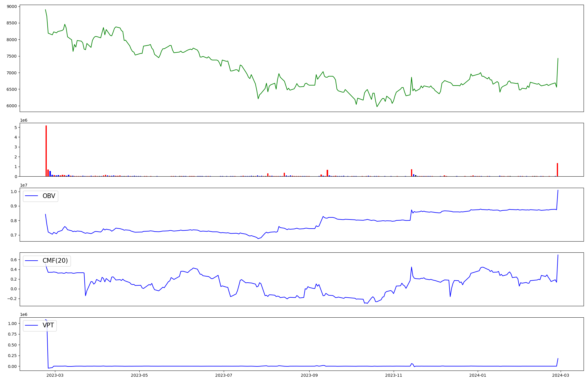Click the 2024-01 x-axis date label
This screenshot has width=588, height=382.
478,375
